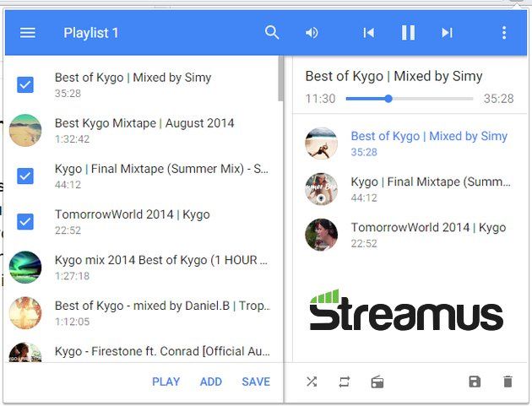Click the ADD button
Screen dimensions: 532x406
[211, 382]
